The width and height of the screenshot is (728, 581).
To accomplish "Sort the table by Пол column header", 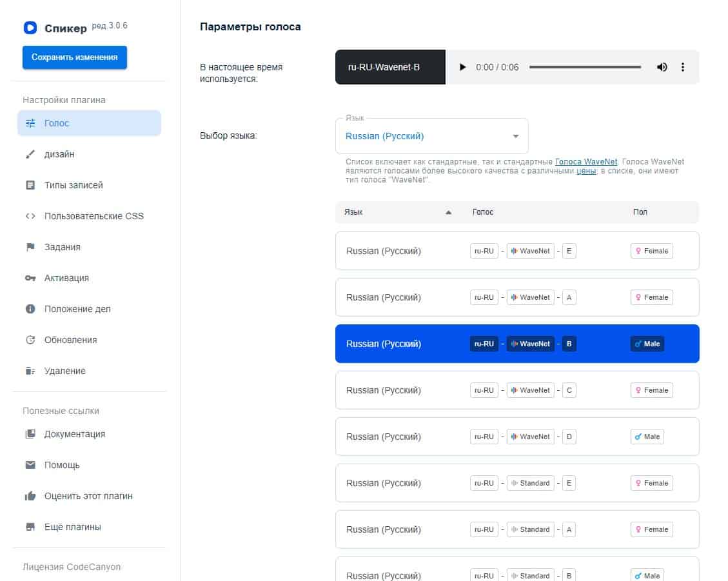I will click(x=640, y=212).
